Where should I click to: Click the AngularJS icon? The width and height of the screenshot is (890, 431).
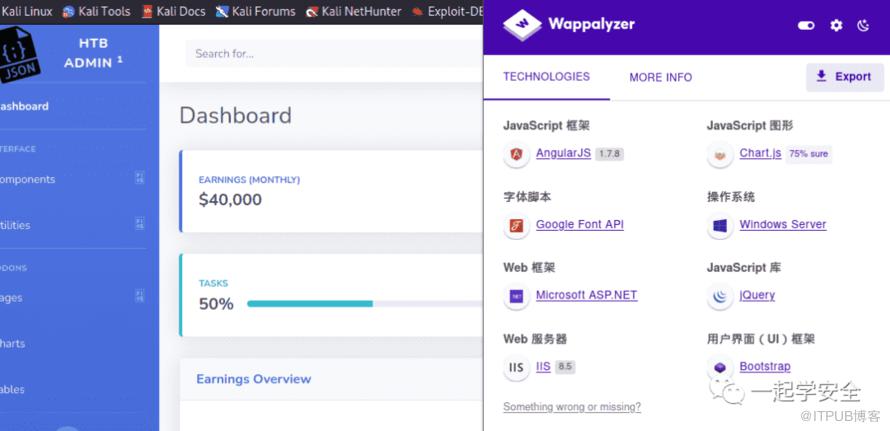(x=516, y=154)
